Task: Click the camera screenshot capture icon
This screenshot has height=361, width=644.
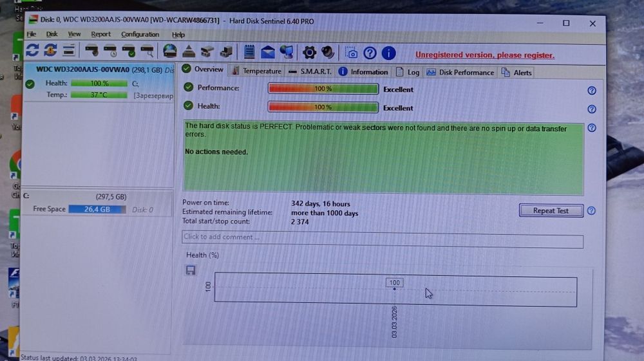Action: 351,53
